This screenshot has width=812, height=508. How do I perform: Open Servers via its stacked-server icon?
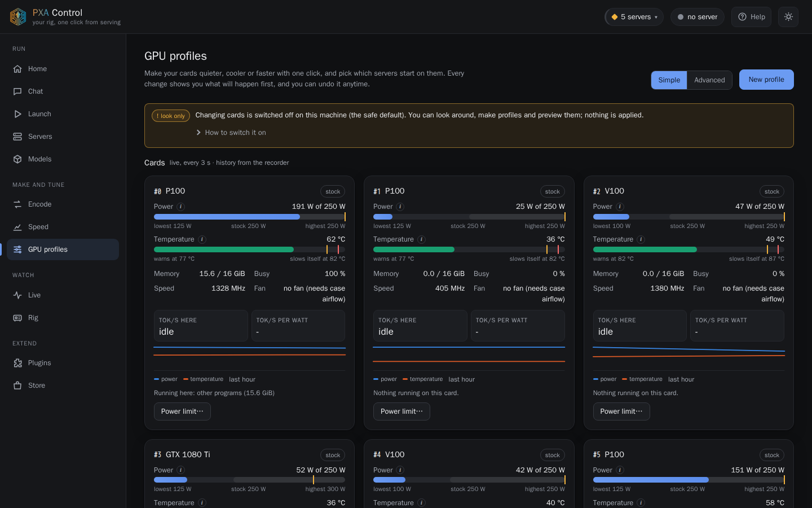[17, 137]
